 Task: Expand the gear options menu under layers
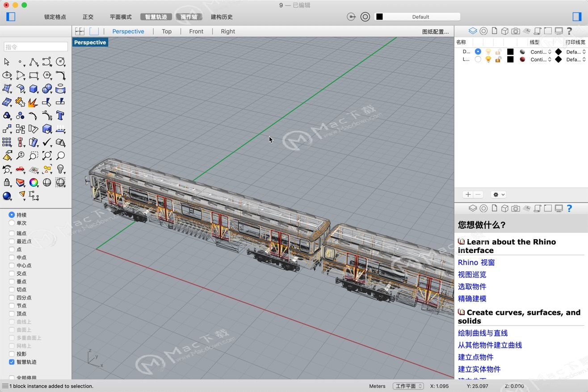tap(498, 194)
